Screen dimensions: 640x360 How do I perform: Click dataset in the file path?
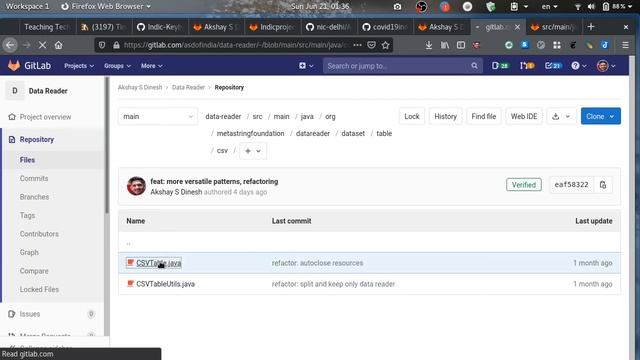click(353, 133)
